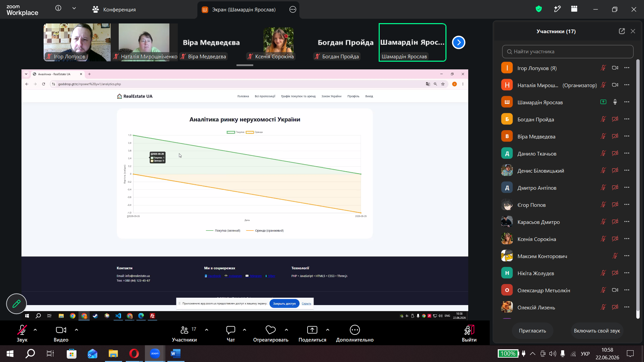644x362 pixels.
Task: Click Включить свой звук button
Action: [597, 331]
